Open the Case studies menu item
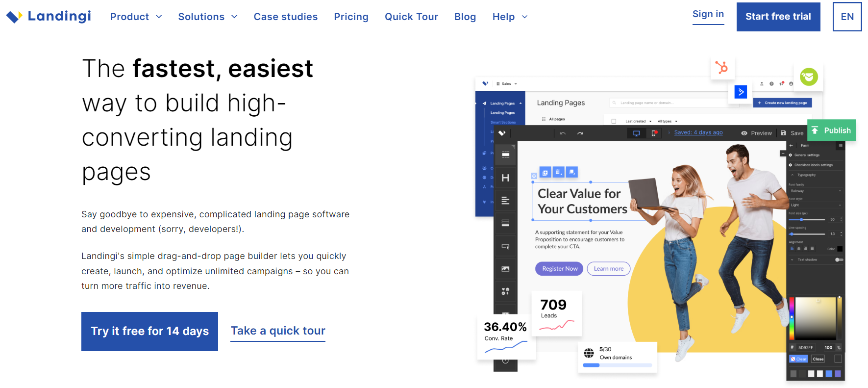 [286, 17]
